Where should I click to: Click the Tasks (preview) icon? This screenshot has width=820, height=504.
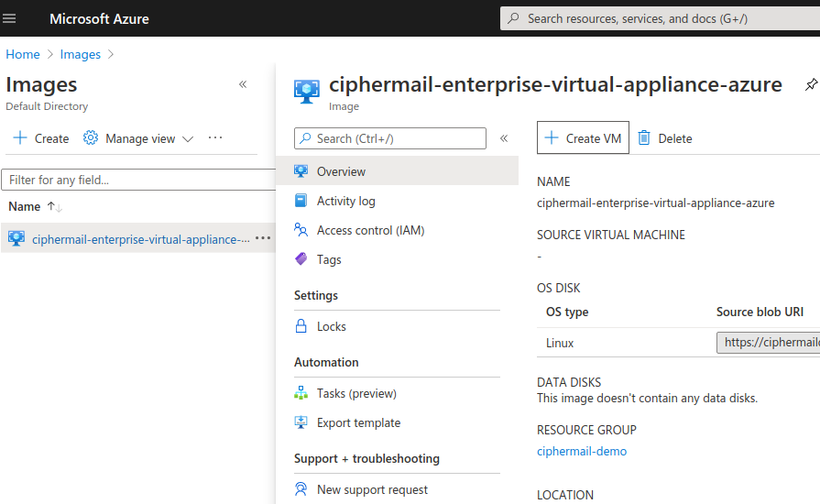301,393
